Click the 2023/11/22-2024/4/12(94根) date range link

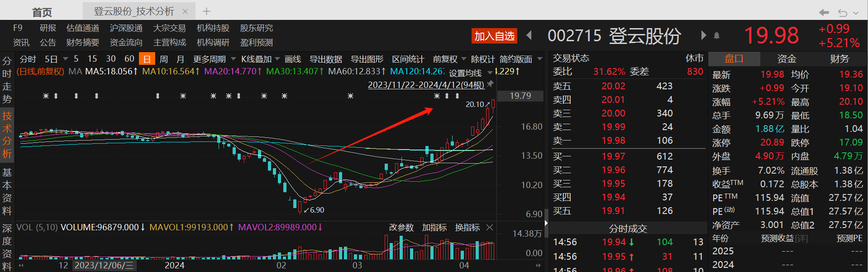point(426,85)
